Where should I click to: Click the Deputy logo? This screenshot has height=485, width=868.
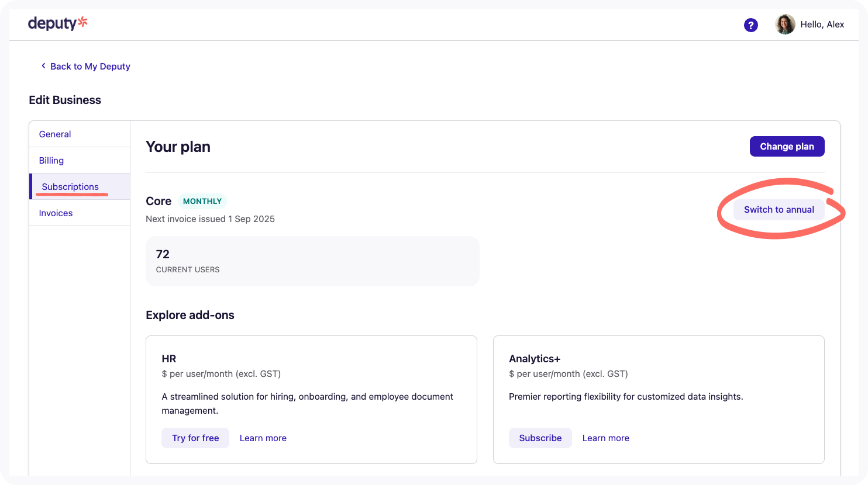click(58, 24)
